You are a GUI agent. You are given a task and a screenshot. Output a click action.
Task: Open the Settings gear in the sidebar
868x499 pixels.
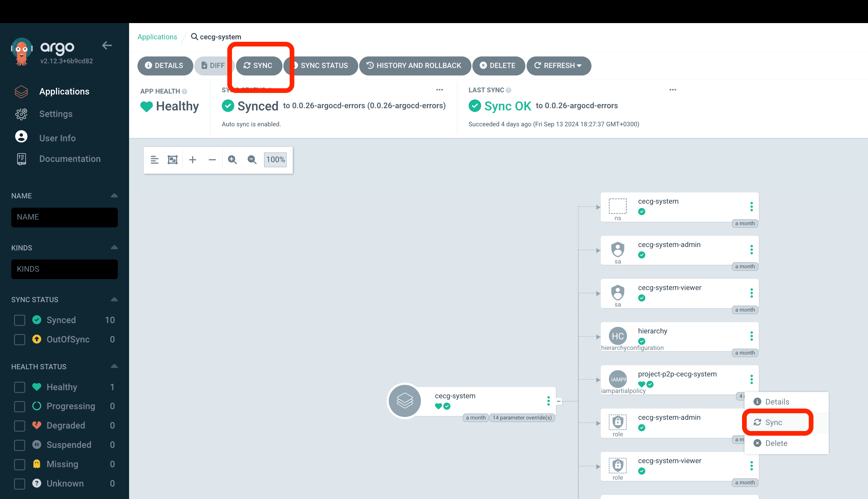point(21,114)
